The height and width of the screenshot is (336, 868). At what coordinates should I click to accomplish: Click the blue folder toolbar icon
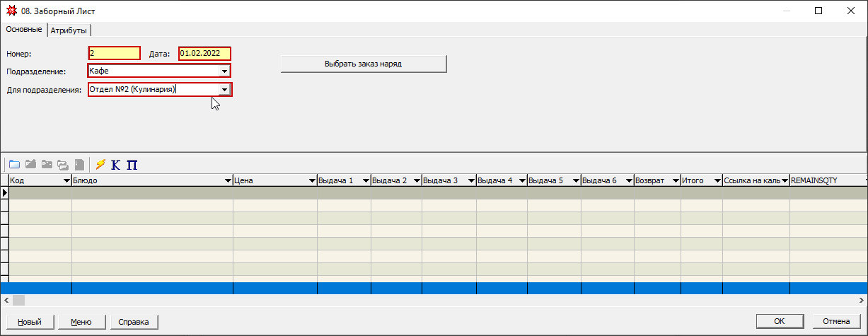[x=14, y=164]
